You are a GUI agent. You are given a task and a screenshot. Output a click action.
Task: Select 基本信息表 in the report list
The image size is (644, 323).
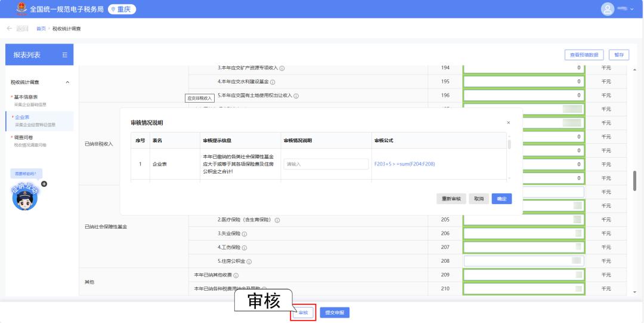point(26,97)
